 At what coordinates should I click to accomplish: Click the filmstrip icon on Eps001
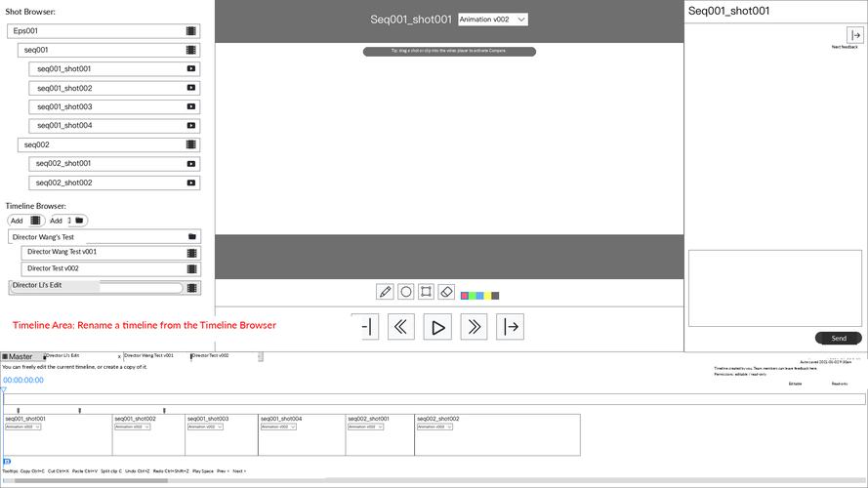pyautogui.click(x=191, y=31)
